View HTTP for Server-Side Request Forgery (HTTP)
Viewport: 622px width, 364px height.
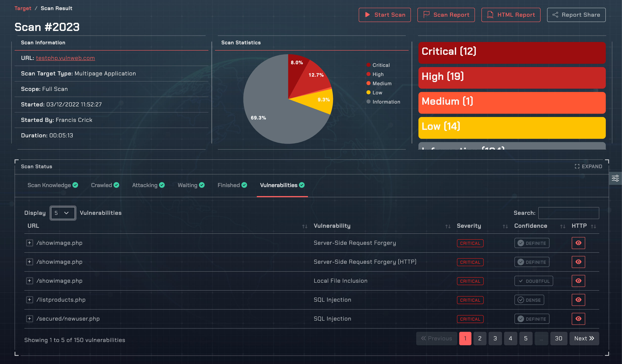(x=578, y=262)
